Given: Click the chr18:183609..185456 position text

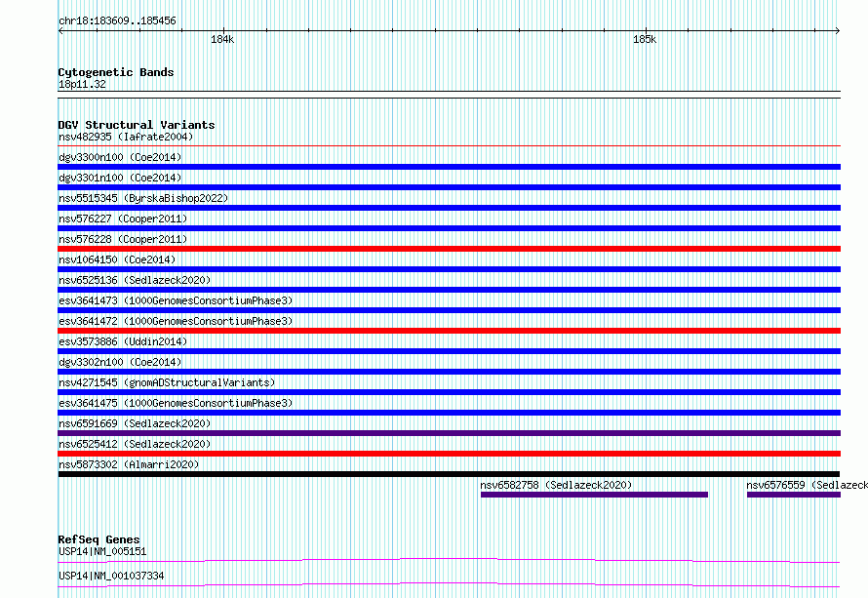Looking at the screenshot, I should point(117,20).
